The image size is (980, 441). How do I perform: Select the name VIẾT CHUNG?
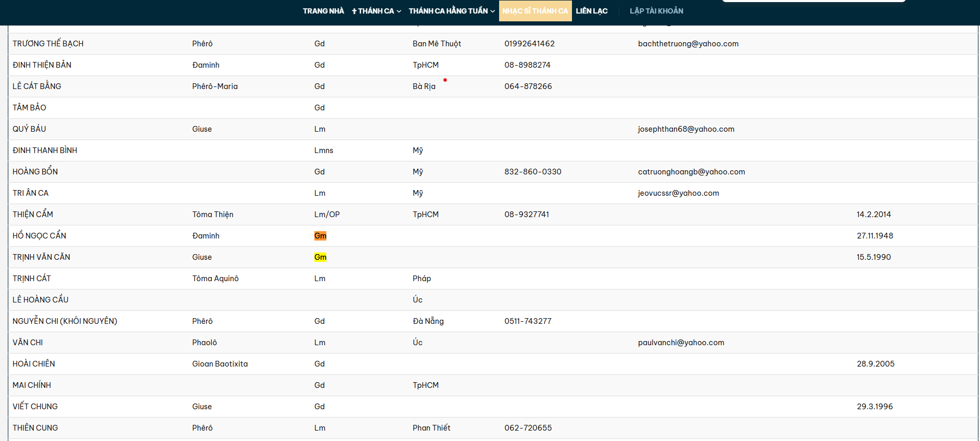point(35,407)
